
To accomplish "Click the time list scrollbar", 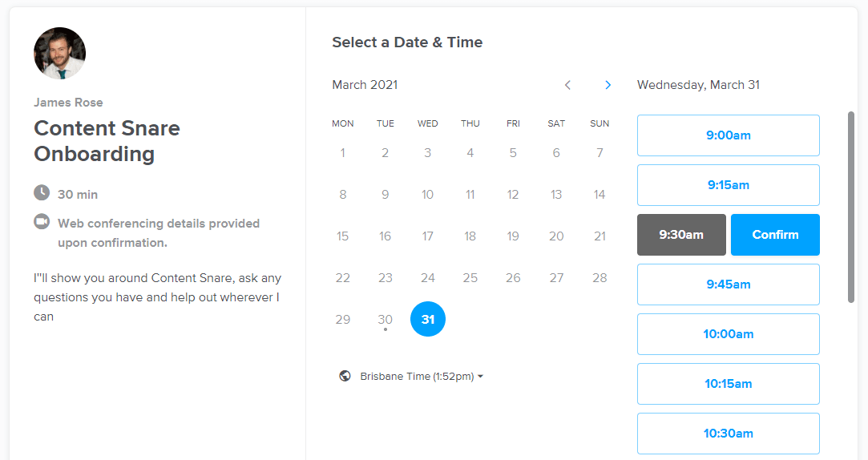I will (851, 207).
